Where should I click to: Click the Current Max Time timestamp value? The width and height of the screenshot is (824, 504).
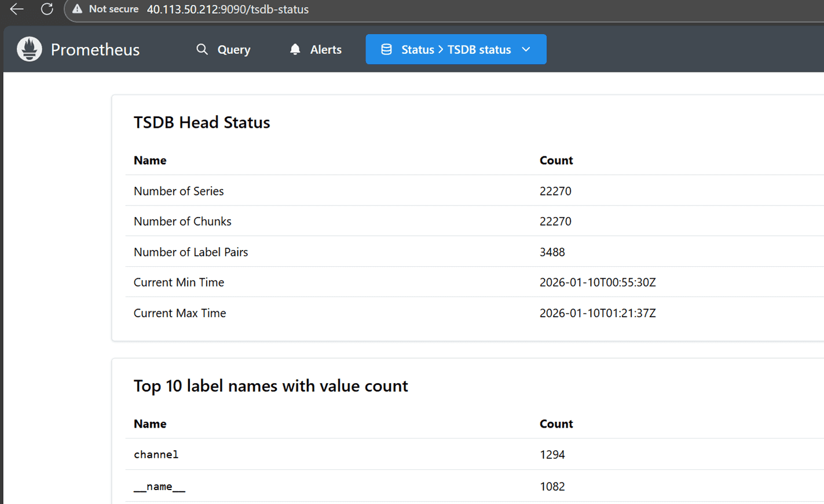pos(597,313)
